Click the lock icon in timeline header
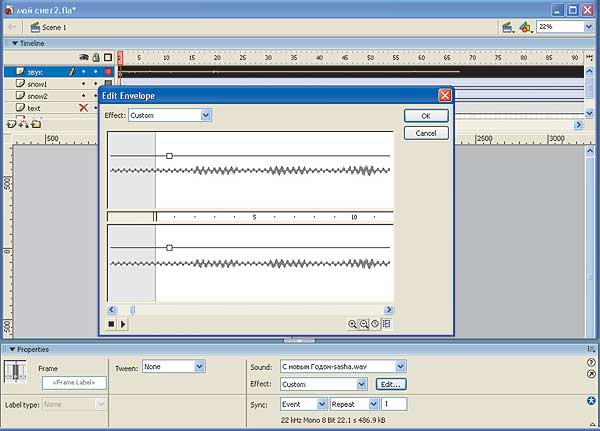 [95, 58]
